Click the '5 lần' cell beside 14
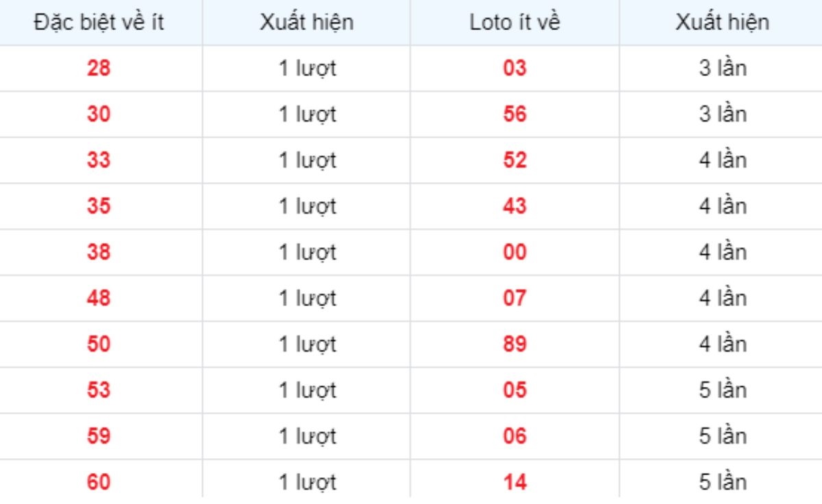Image resolution: width=822 pixels, height=504 pixels. [x=723, y=483]
